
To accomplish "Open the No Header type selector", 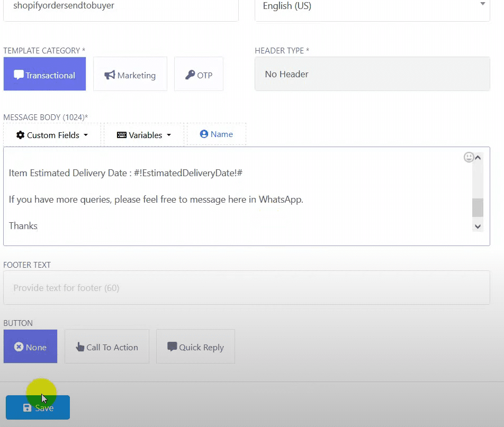I will (372, 74).
